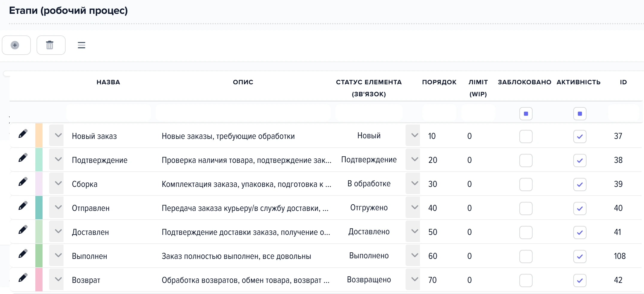The height and width of the screenshot is (294, 644).
Task: Expand the Возврат row chevron
Action: point(56,279)
